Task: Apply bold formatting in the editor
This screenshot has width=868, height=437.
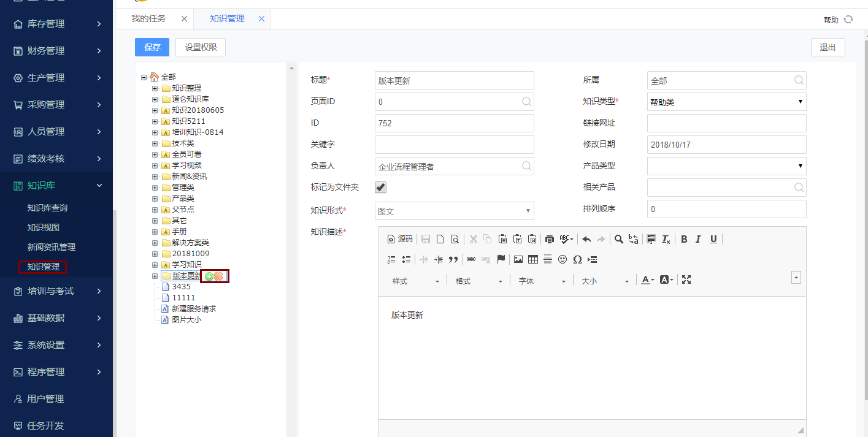Action: tap(683, 239)
